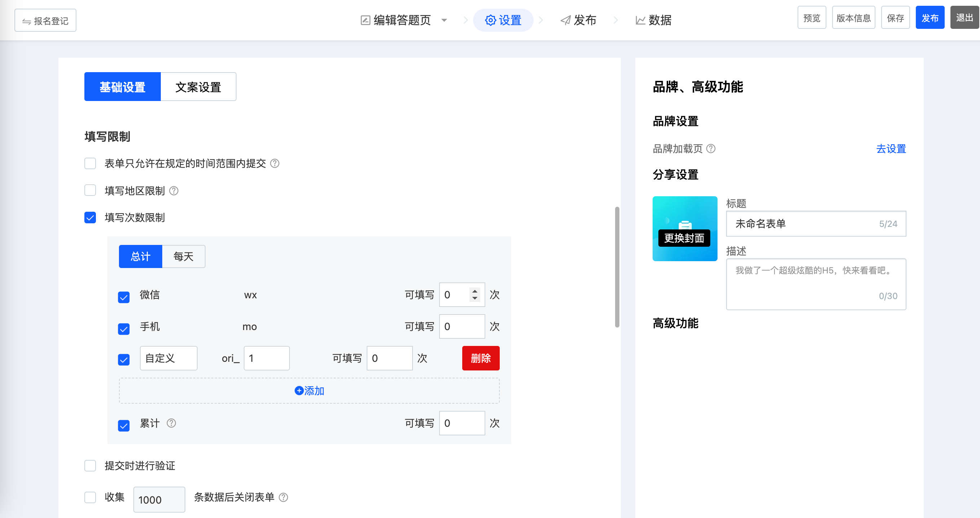Click the help icon beside time range restriction
This screenshot has width=980, height=518.
[275, 164]
